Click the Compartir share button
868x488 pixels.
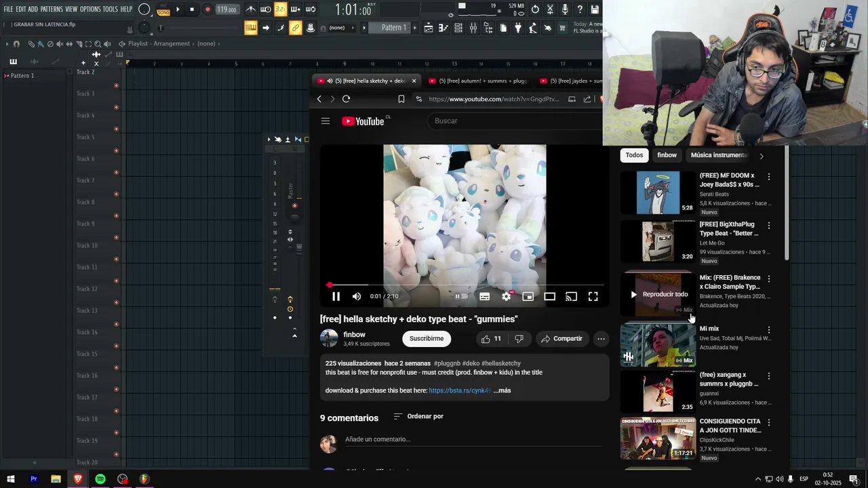click(561, 338)
